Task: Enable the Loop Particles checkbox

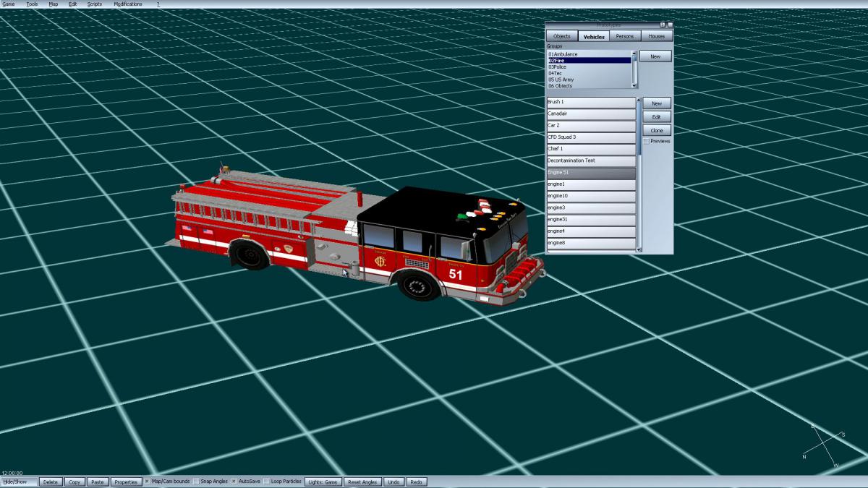Action: coord(266,481)
